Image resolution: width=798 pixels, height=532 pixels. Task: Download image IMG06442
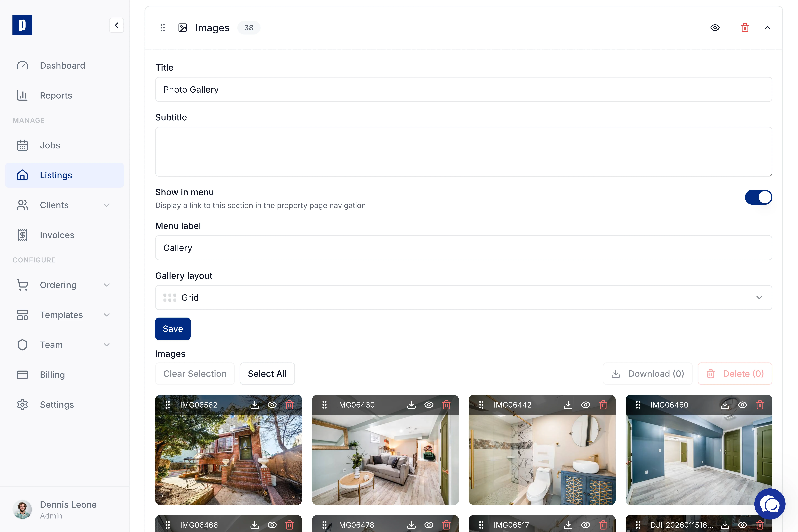point(568,405)
